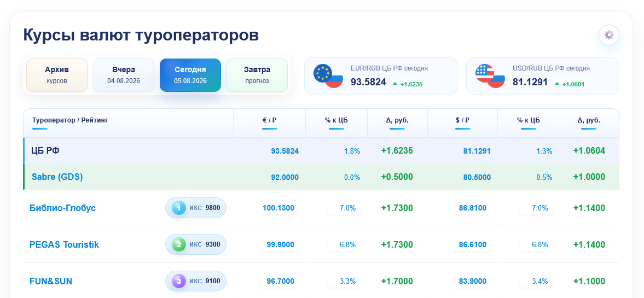Click the page title Курсы валют туроператоров
The width and height of the screenshot is (644, 298).
[141, 35]
